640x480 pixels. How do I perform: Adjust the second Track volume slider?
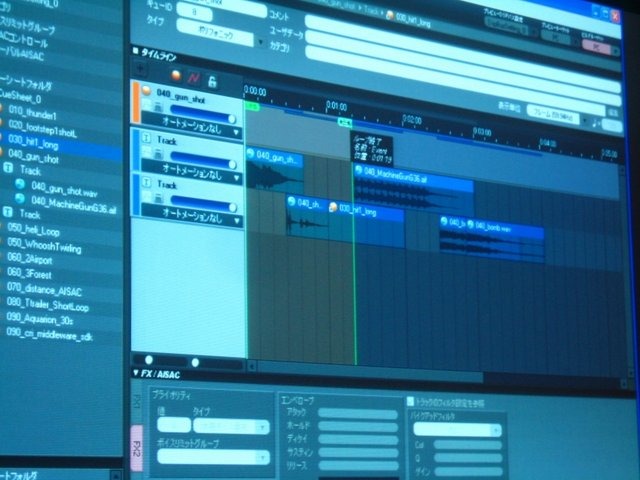pyautogui.click(x=203, y=203)
